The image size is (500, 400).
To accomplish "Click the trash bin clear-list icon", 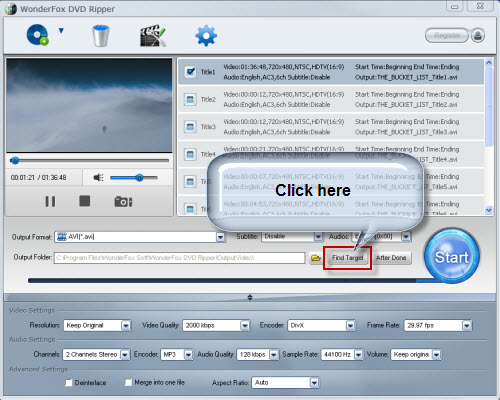I will (x=101, y=35).
